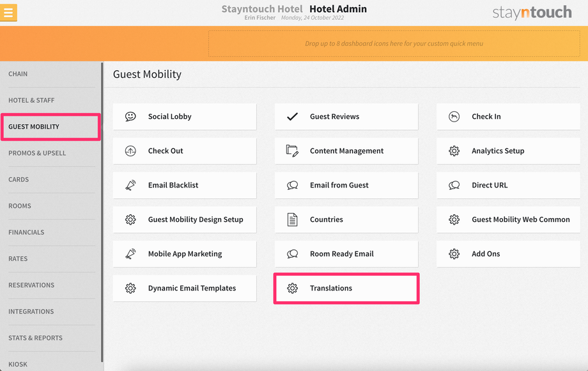Go to Promos & Upsell section
Screen dimensions: 588x371
pos(51,153)
